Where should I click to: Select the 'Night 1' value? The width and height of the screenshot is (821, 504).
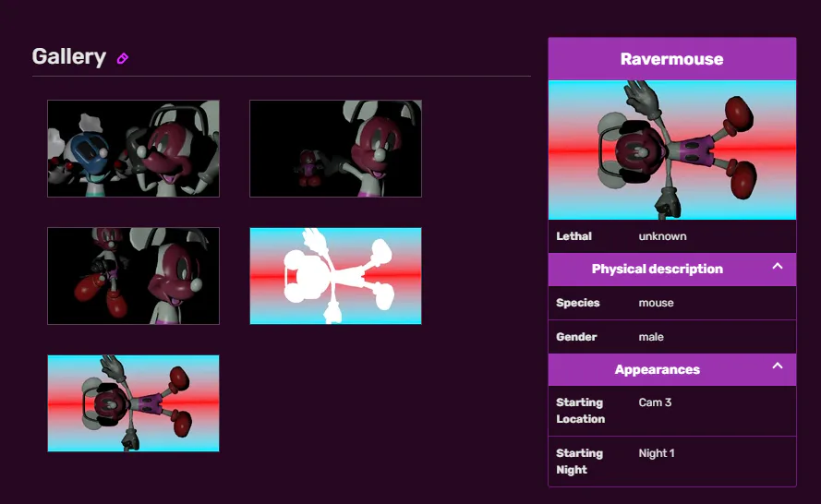(656, 453)
